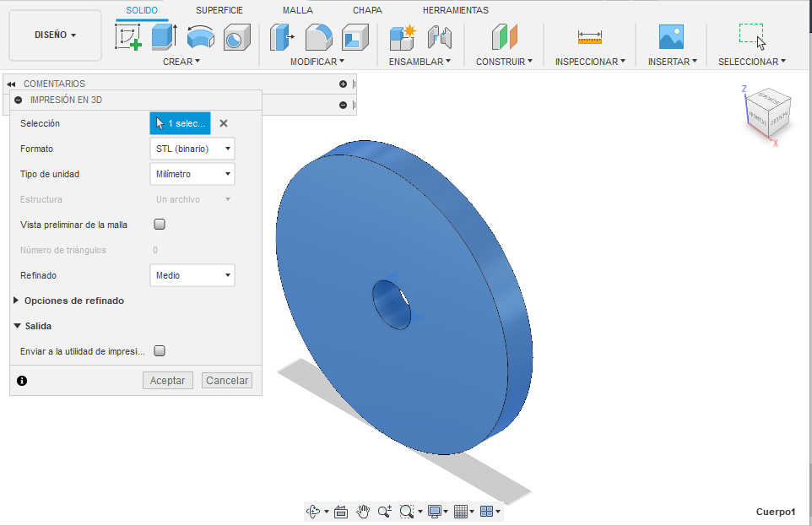
Task: Click the Offset Plane icon under Construir
Action: tap(504, 37)
